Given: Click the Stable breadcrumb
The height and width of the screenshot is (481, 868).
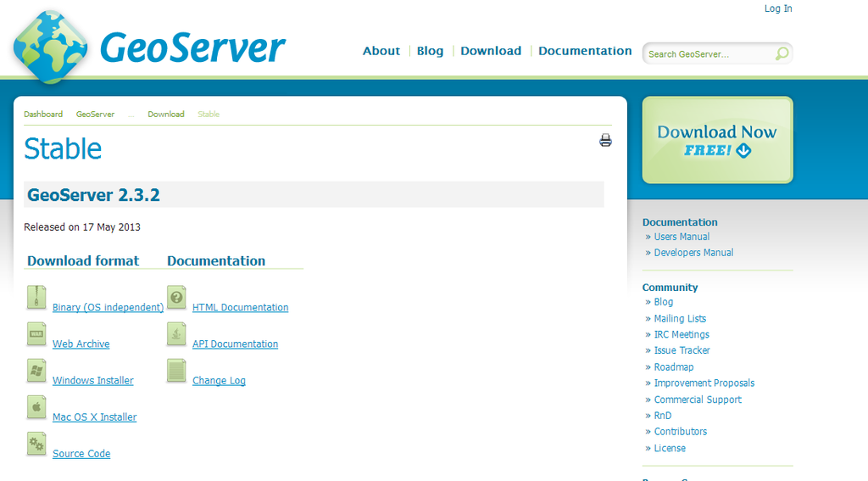Looking at the screenshot, I should pos(209,115).
